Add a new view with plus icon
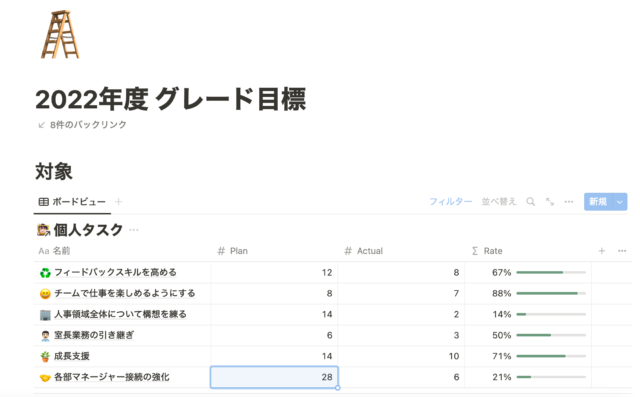The width and height of the screenshot is (640, 397). 118,202
